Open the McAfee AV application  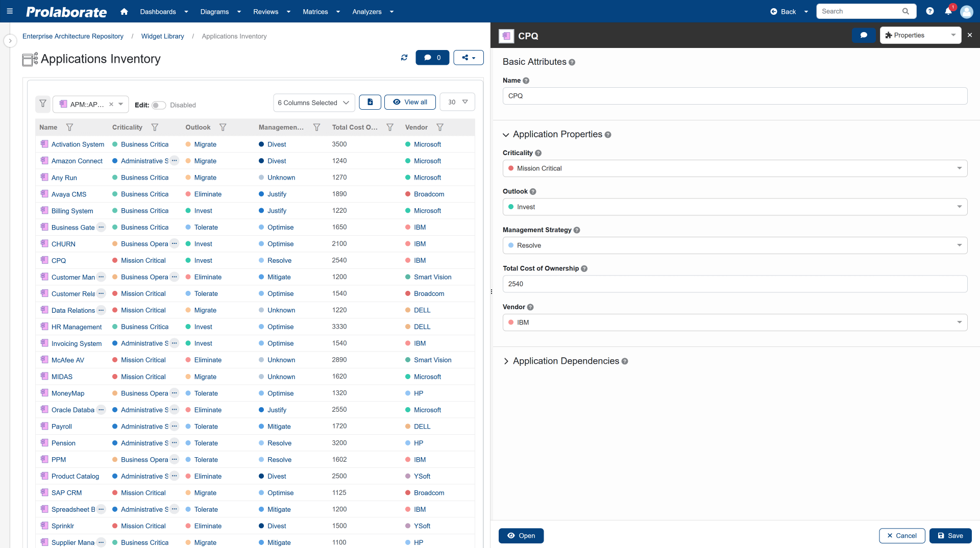pyautogui.click(x=68, y=360)
